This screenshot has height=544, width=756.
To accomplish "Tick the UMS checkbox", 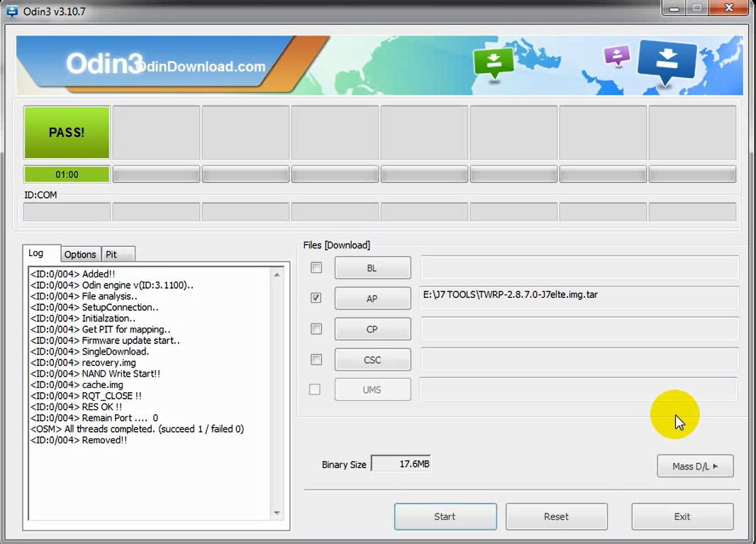I will [x=314, y=389].
